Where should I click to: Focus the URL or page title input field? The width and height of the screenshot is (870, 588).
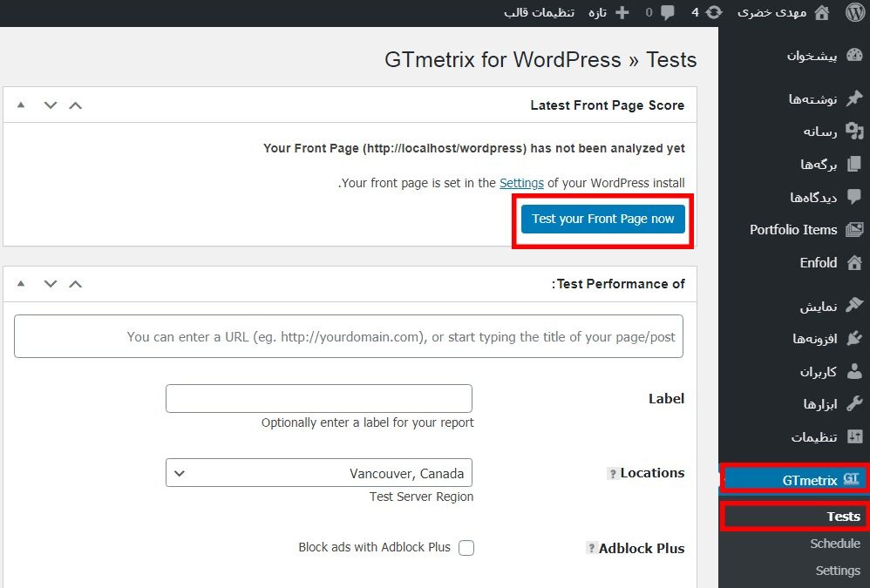click(349, 336)
